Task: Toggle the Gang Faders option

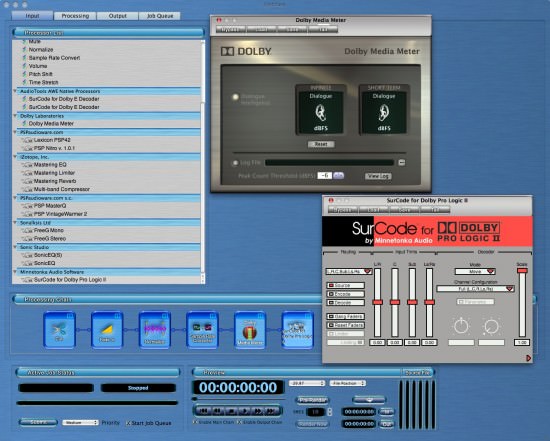Action: pos(346,316)
